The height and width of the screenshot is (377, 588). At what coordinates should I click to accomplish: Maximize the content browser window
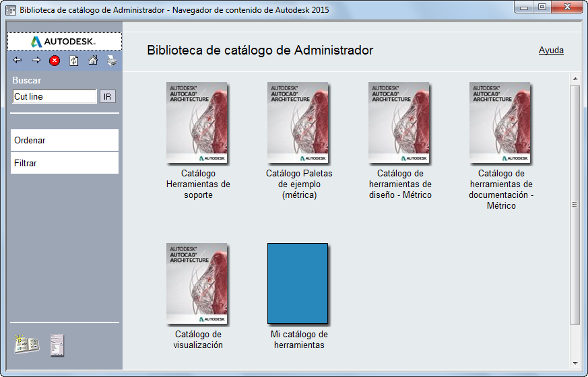point(542,7)
